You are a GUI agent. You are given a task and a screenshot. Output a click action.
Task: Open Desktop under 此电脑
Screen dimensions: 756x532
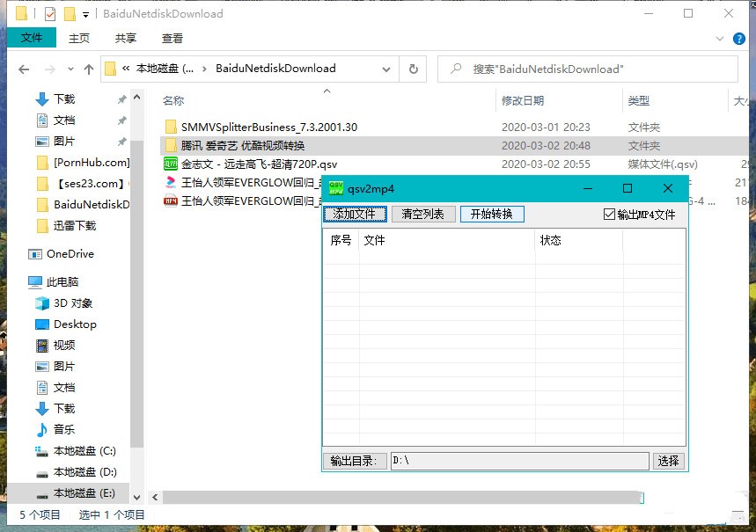click(67, 324)
